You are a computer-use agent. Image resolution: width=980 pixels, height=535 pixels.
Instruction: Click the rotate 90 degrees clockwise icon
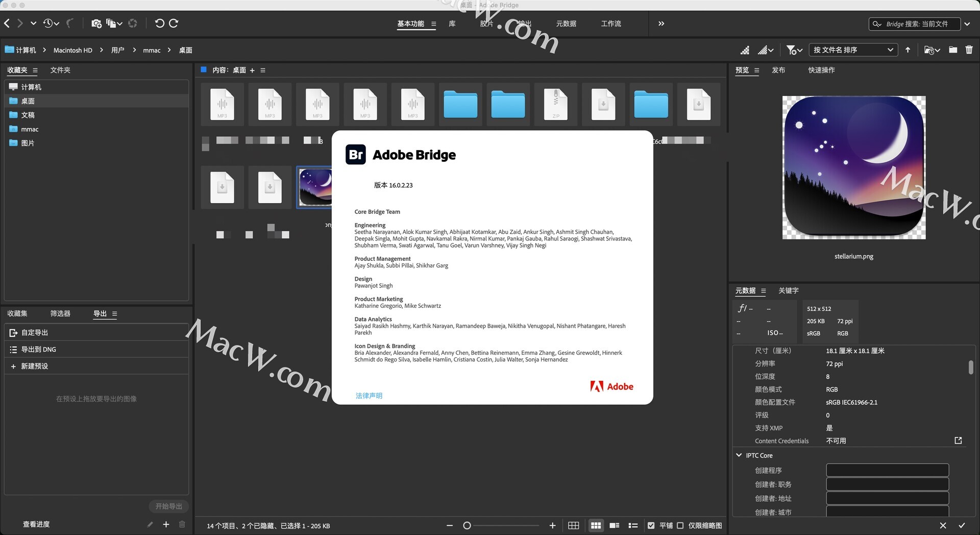click(174, 23)
